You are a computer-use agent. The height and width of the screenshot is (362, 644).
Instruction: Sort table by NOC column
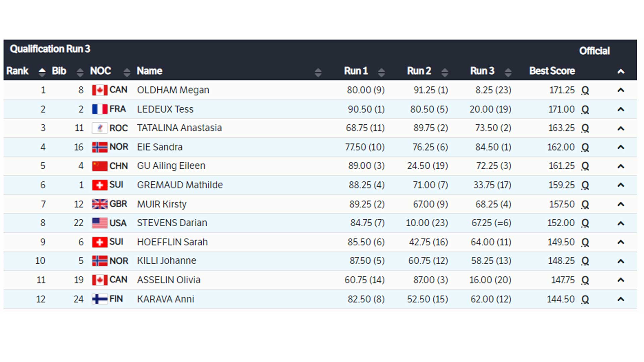127,72
